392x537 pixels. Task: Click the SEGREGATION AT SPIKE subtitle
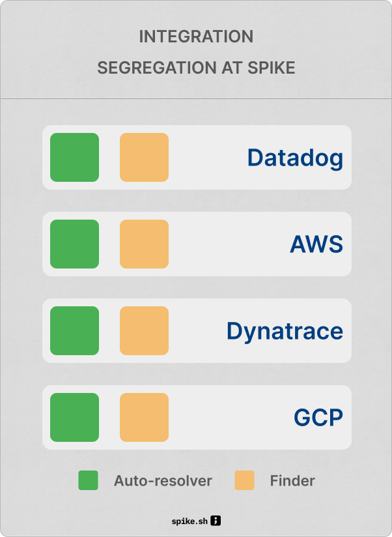[196, 68]
